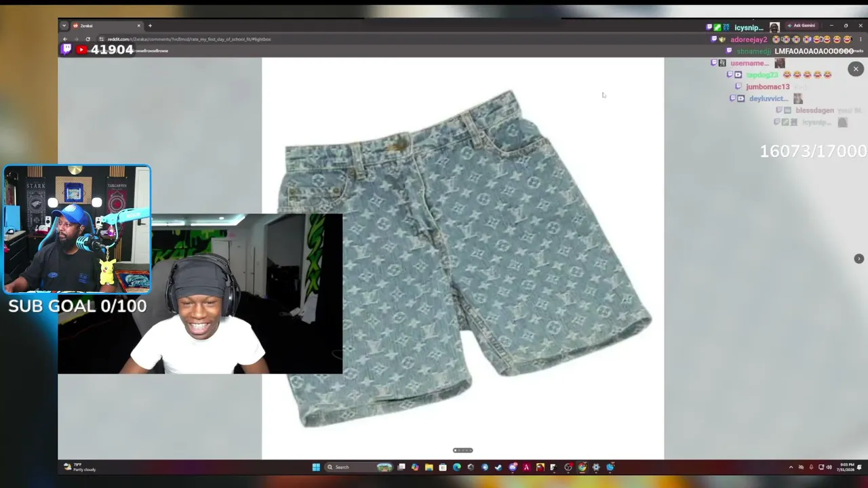868x488 pixels.
Task: Open the red A app on taskbar
Action: coord(526,467)
